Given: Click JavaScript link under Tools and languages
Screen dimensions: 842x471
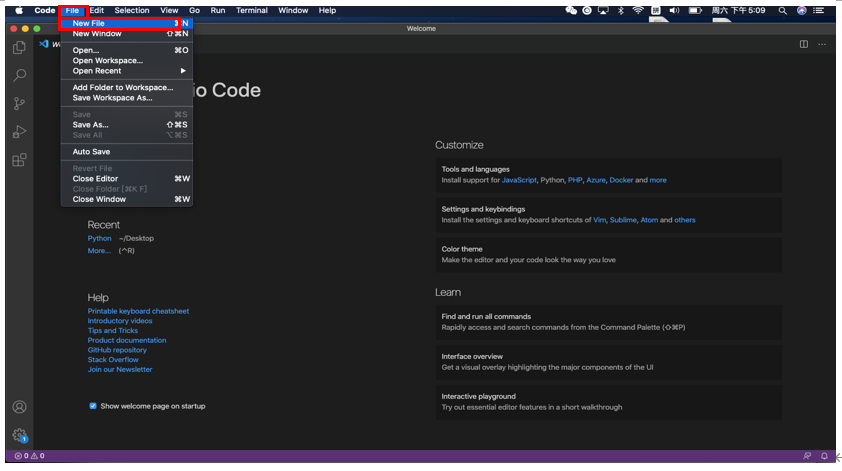Looking at the screenshot, I should (519, 180).
